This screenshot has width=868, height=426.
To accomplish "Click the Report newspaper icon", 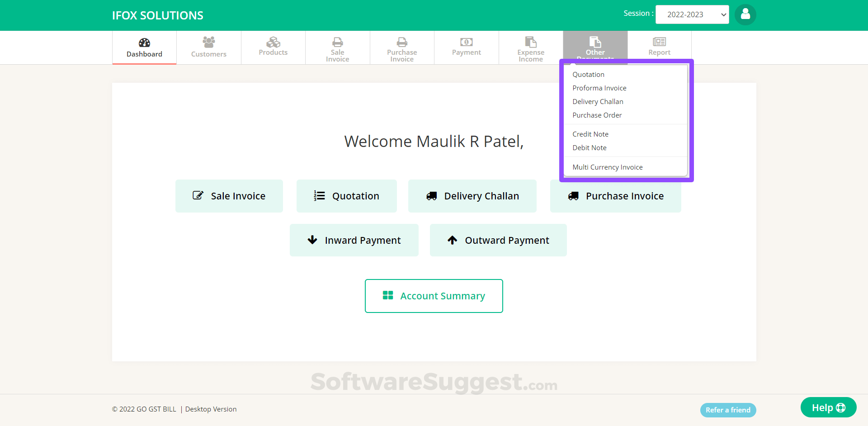I will coord(659,42).
